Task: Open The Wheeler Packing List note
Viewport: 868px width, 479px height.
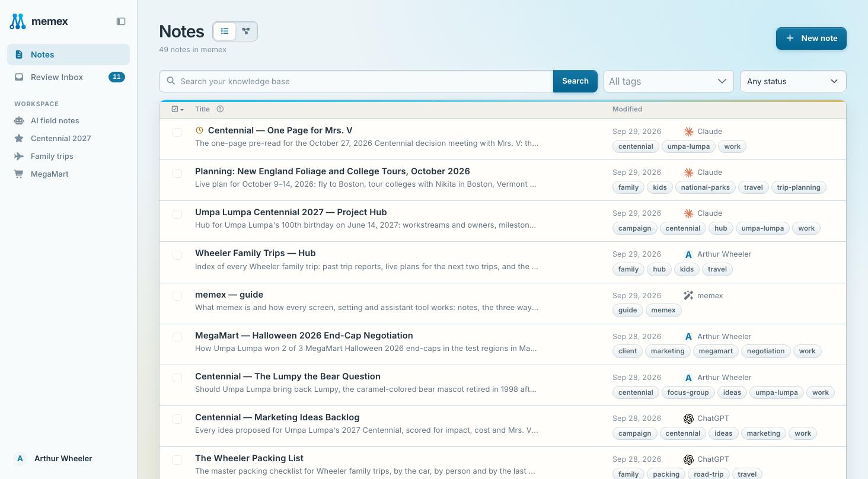Action: 249,458
